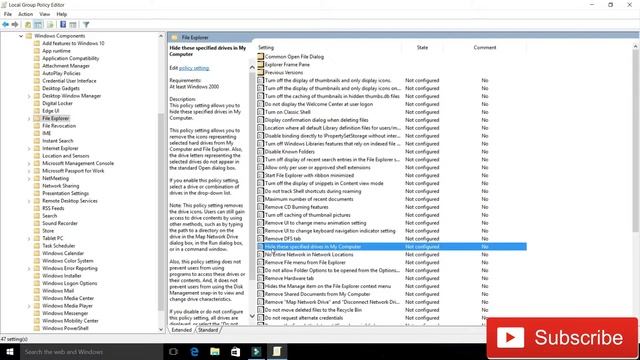This screenshot has width=640, height=360.
Task: Select the Credential User Interface tree folder
Action: 69,81
